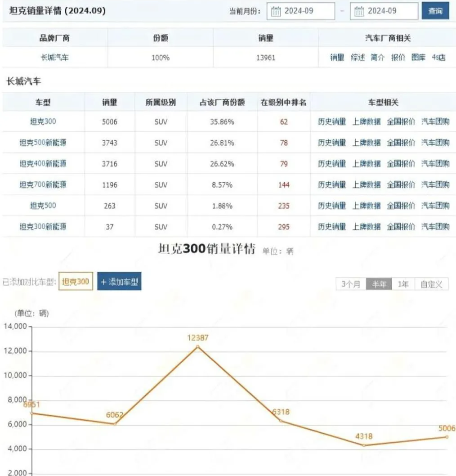The image size is (456, 476).
Task: View 上牌数据 for the 坦克500新能源 row
Action: (x=366, y=143)
